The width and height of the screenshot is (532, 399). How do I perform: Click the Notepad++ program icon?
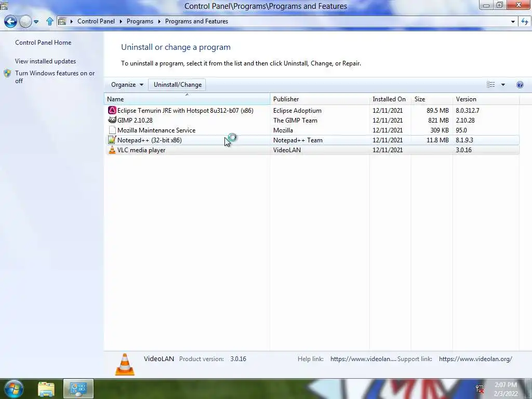click(x=112, y=140)
